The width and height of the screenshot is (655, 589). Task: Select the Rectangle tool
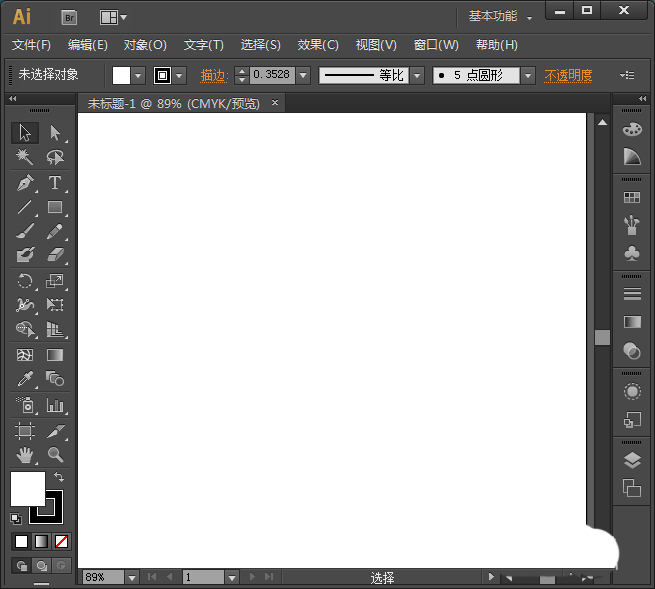pos(55,207)
